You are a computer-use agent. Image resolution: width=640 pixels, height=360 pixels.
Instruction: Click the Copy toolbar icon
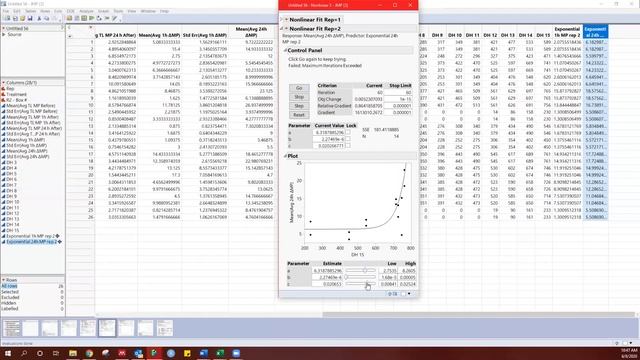point(47,18)
